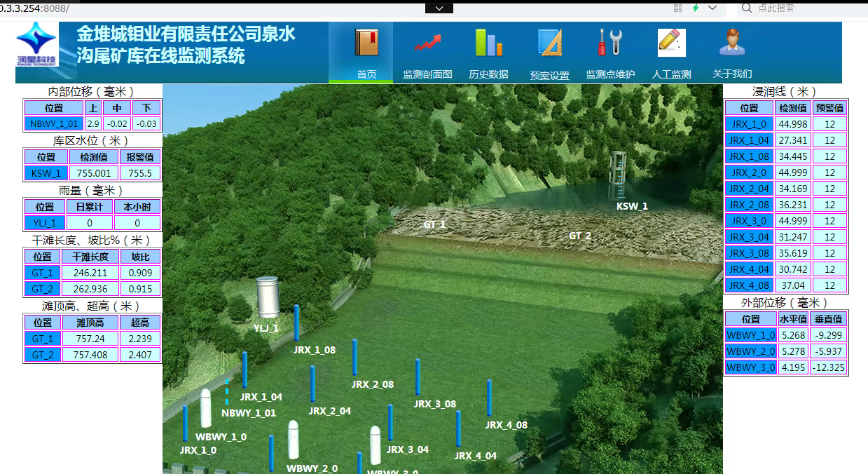868x474 pixels.
Task: Click the NBWY_1_01 position button
Action: [53, 123]
